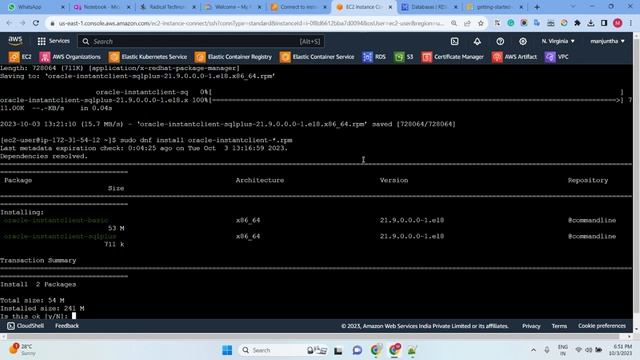Open the weather widget showing Sunny
The height and width of the screenshot is (360, 640).
22,350
